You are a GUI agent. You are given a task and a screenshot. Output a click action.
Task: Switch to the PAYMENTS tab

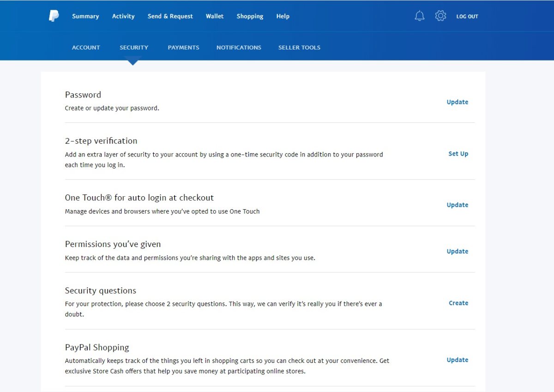[184, 48]
